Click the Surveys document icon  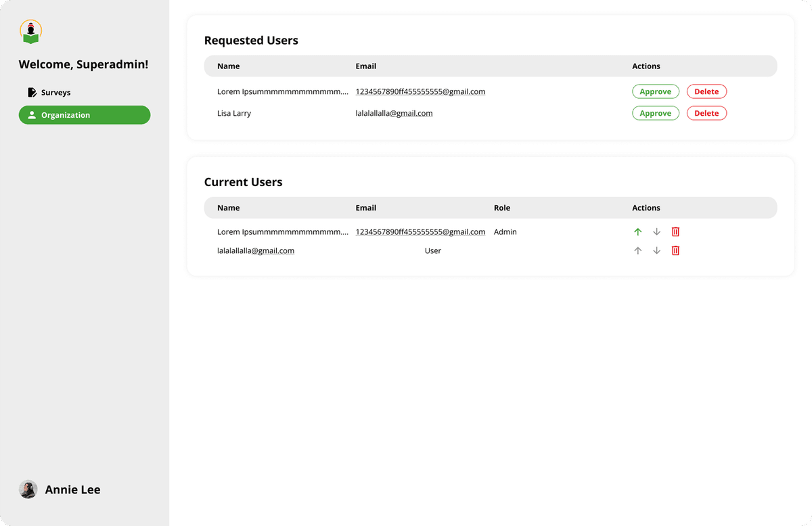point(32,92)
